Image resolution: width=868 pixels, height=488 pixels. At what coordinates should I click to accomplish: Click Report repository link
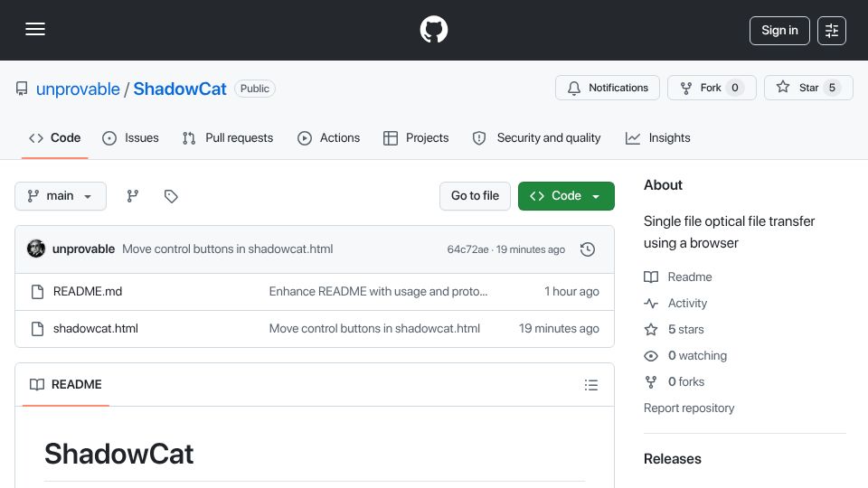tap(689, 408)
